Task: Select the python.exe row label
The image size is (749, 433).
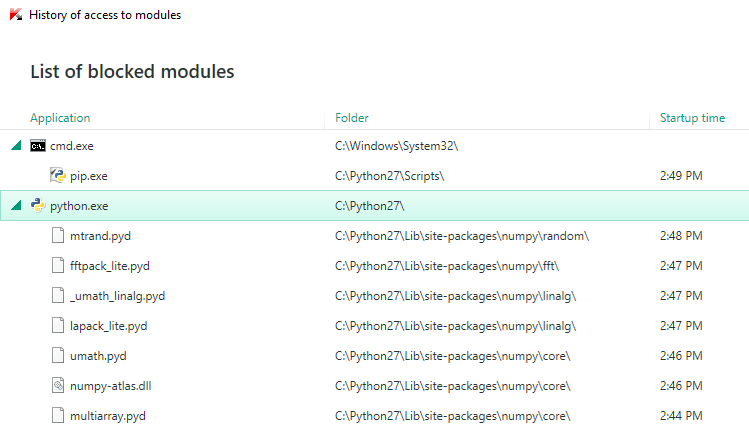Action: click(79, 206)
